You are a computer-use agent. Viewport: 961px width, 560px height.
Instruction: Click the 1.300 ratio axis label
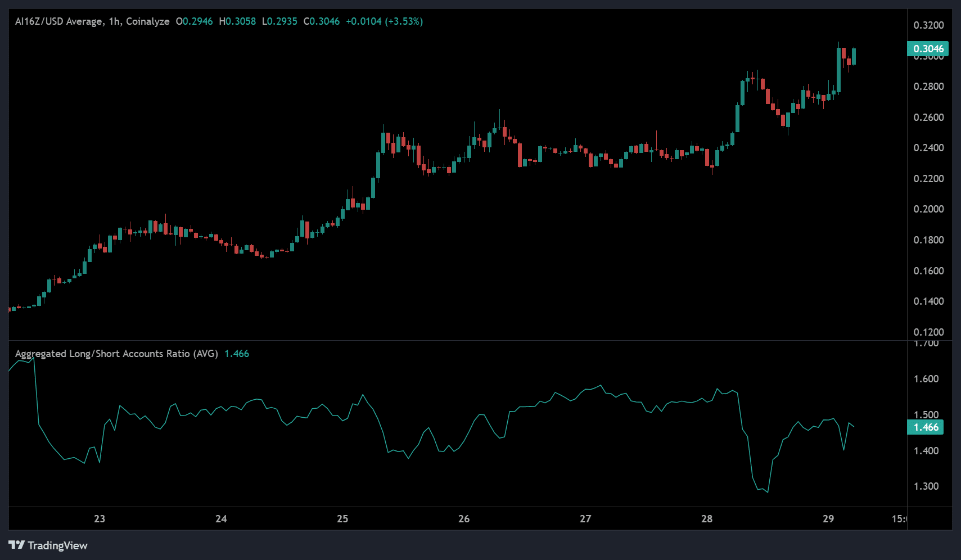pos(926,486)
